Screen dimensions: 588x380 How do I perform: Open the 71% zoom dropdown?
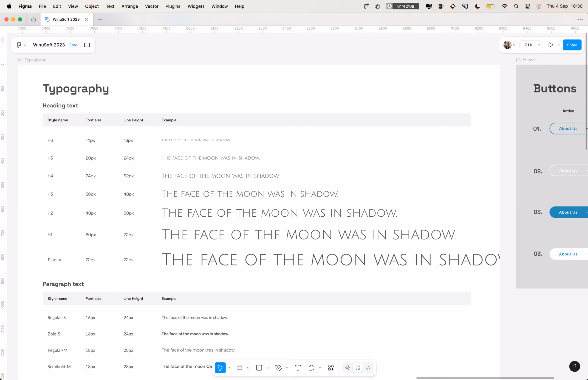(x=531, y=45)
